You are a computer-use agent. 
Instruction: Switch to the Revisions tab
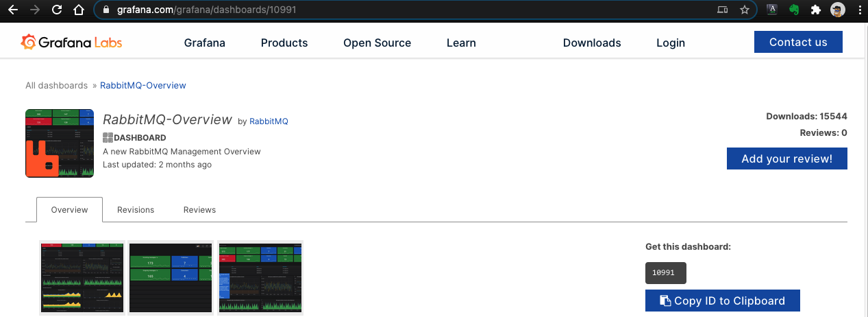pos(136,210)
